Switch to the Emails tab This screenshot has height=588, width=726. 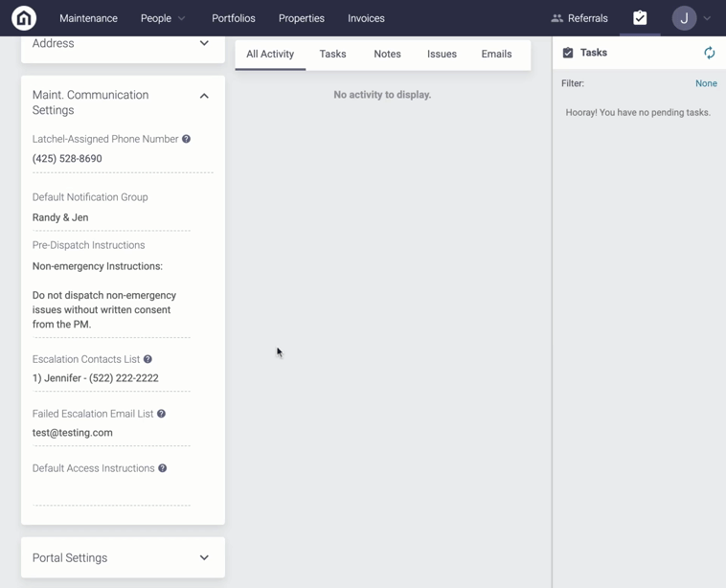496,55
